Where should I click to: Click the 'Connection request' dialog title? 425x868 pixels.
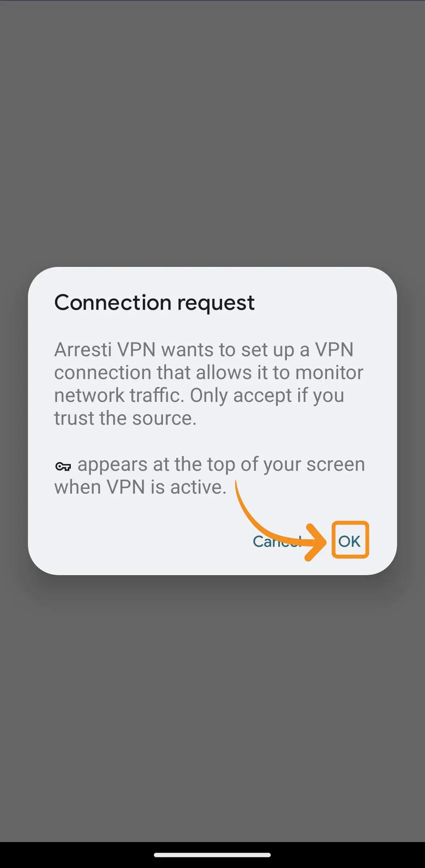pyautogui.click(x=154, y=303)
